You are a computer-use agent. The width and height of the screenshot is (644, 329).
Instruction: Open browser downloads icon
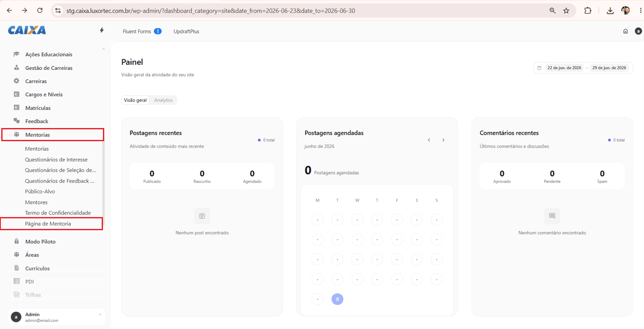610,11
